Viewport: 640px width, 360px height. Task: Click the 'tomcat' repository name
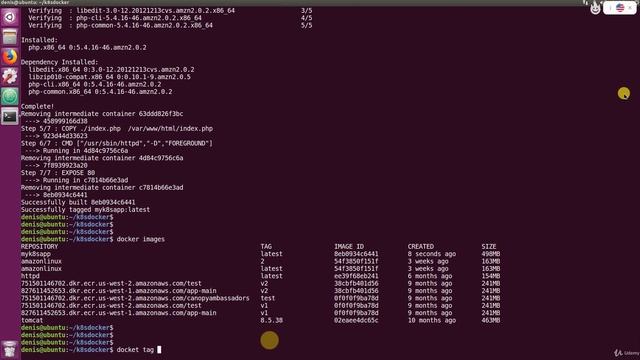32,320
